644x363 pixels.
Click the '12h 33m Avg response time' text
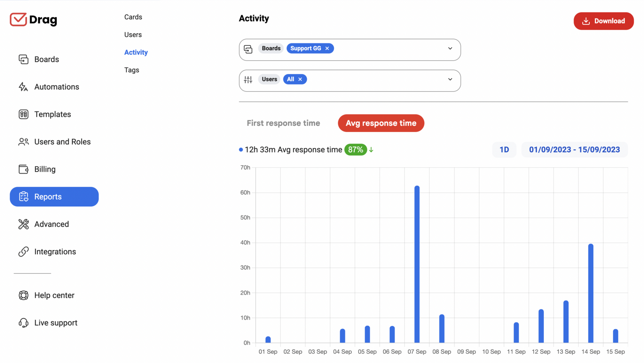[x=293, y=150]
